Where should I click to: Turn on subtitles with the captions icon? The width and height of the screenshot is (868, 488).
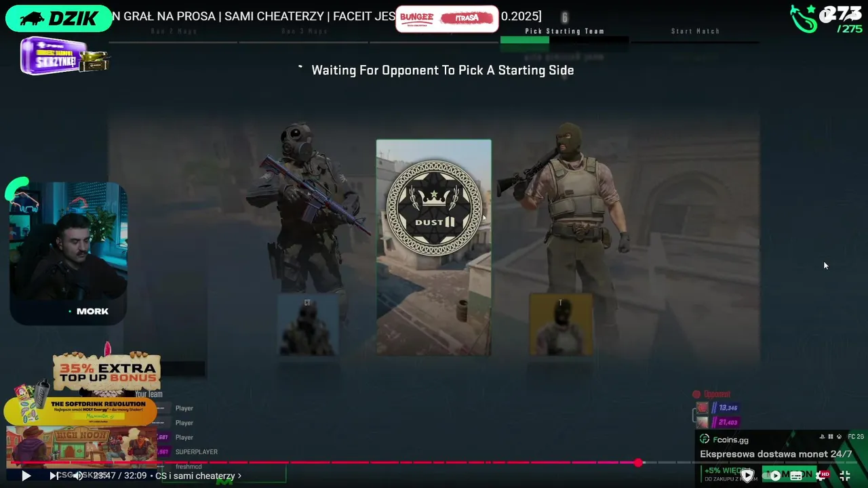pos(795,476)
